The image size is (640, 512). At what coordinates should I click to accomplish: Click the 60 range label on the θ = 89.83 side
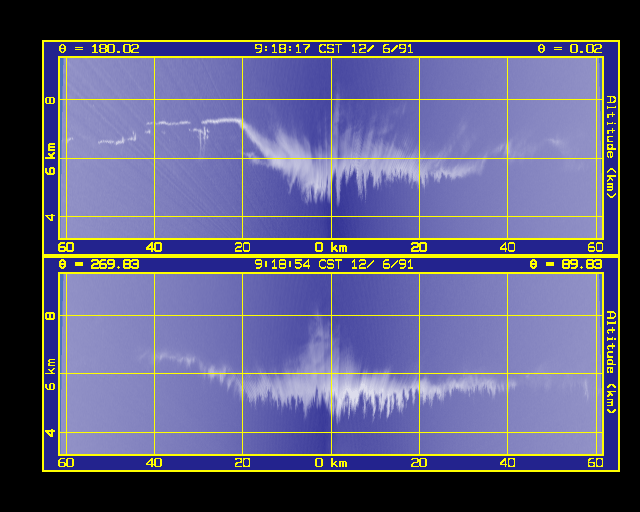(x=596, y=463)
